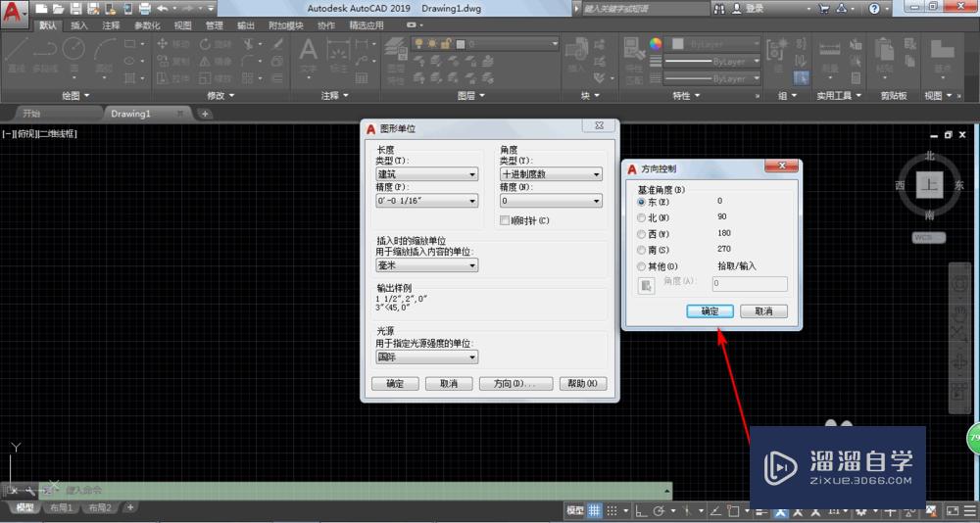The image size is (980, 523).
Task: Toggle the grid display icon in status bar
Action: [x=595, y=510]
